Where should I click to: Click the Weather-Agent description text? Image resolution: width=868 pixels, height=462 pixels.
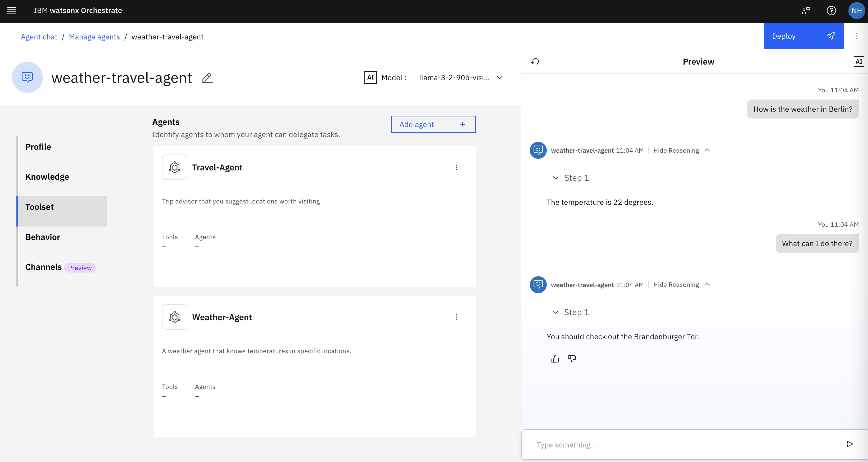click(256, 351)
